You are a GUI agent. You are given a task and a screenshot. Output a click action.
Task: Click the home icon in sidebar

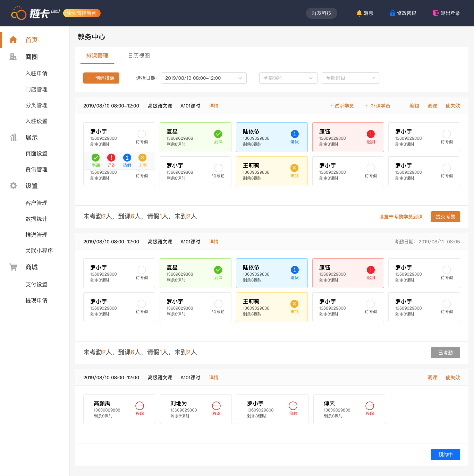13,40
